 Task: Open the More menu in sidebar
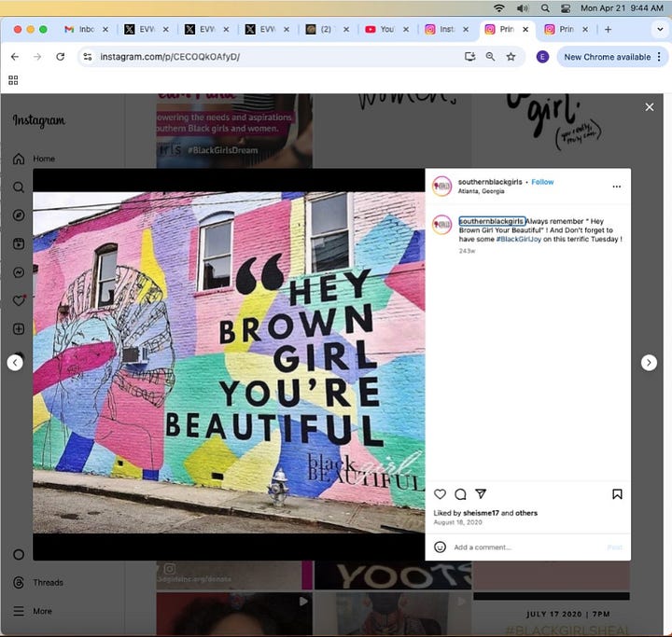coord(32,611)
